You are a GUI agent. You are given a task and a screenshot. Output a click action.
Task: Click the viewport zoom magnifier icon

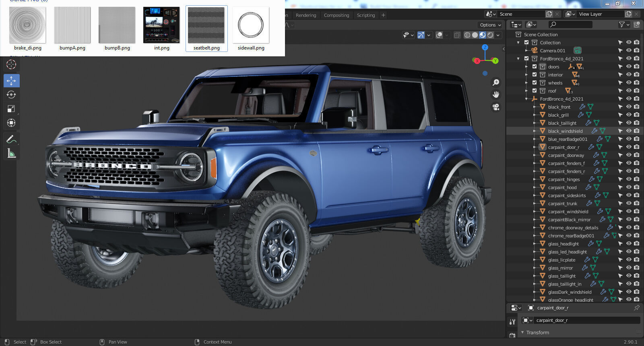coord(496,82)
